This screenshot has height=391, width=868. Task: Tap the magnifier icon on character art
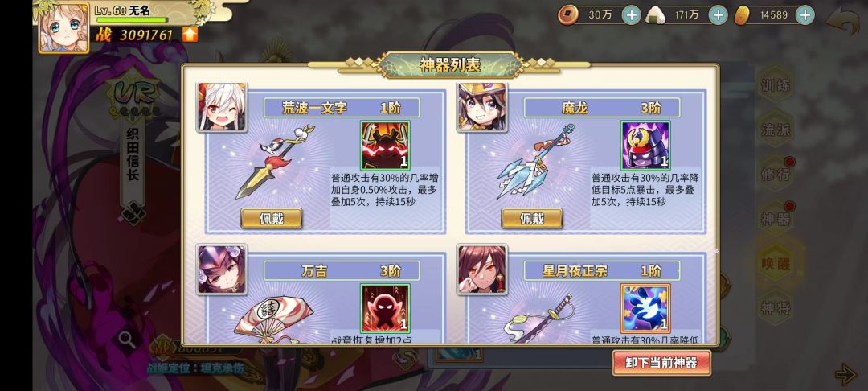127,340
